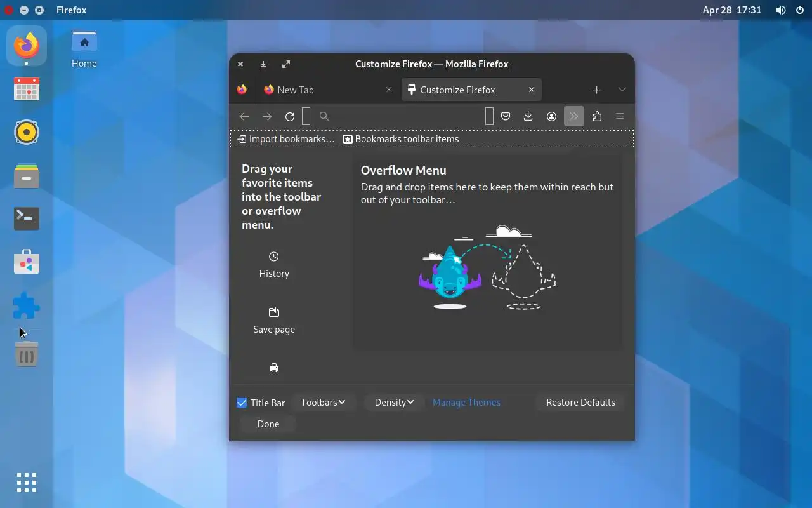Click the reload button icon
This screenshot has width=812, height=508.
290,116
